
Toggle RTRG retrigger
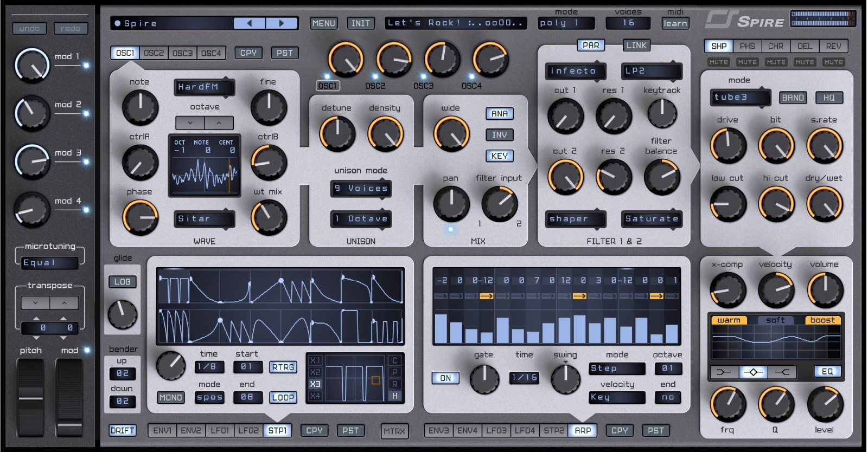pos(283,367)
